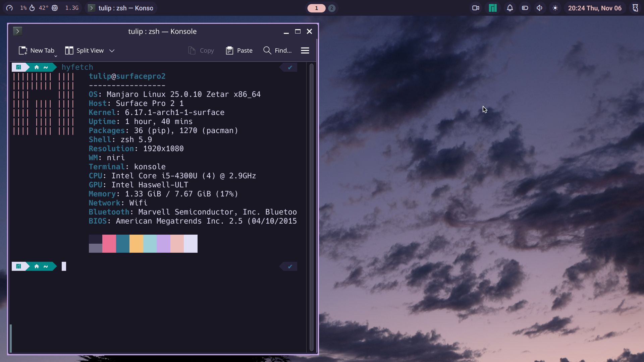Open the CPU usage indicator in the panel
Screen dimensions: 644x362
pyautogui.click(x=9, y=8)
